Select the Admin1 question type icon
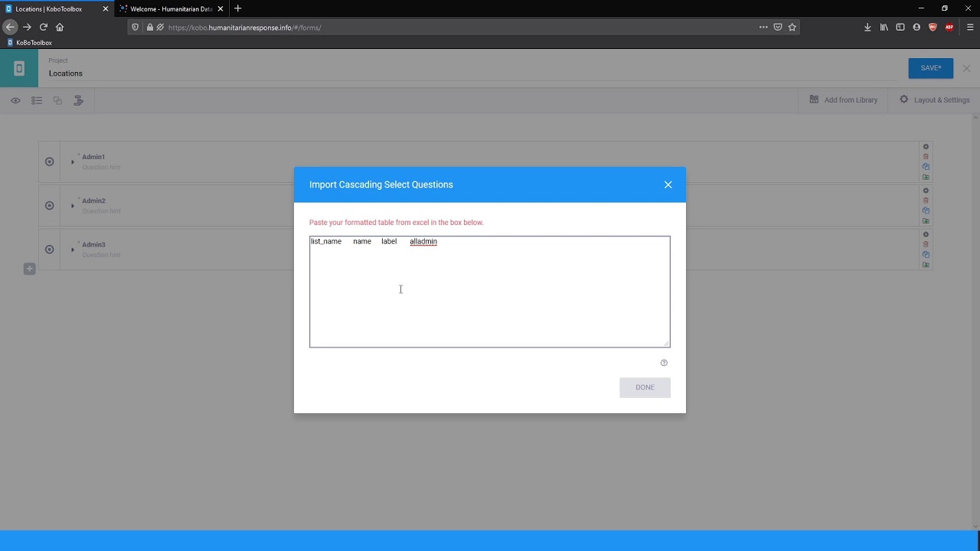The height and width of the screenshot is (551, 980). click(x=49, y=161)
